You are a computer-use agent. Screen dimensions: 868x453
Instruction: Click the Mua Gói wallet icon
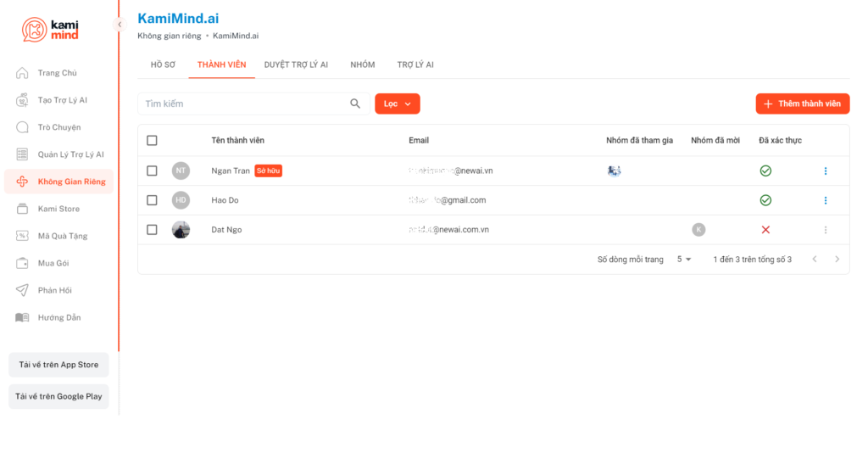pyautogui.click(x=22, y=262)
